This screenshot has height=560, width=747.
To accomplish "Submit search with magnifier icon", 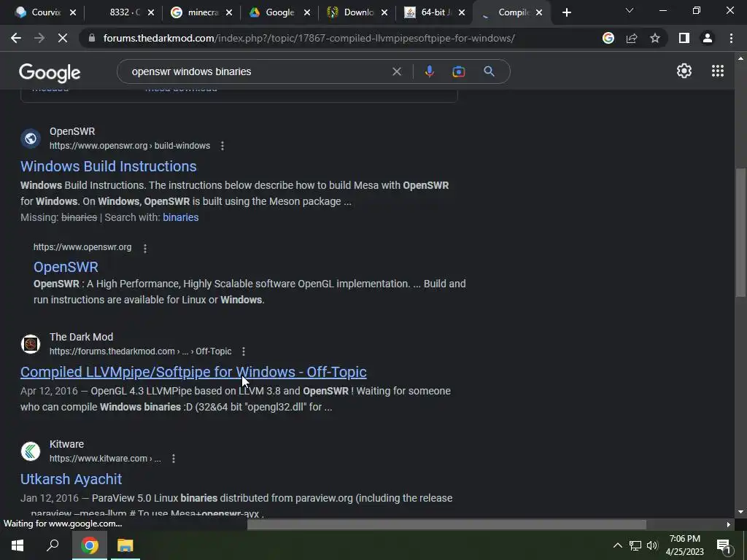I will tap(489, 71).
